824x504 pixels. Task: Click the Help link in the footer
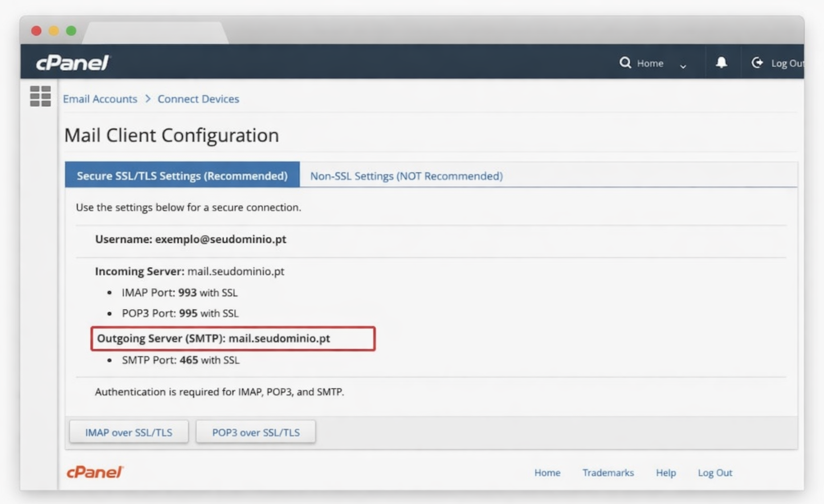coord(666,473)
